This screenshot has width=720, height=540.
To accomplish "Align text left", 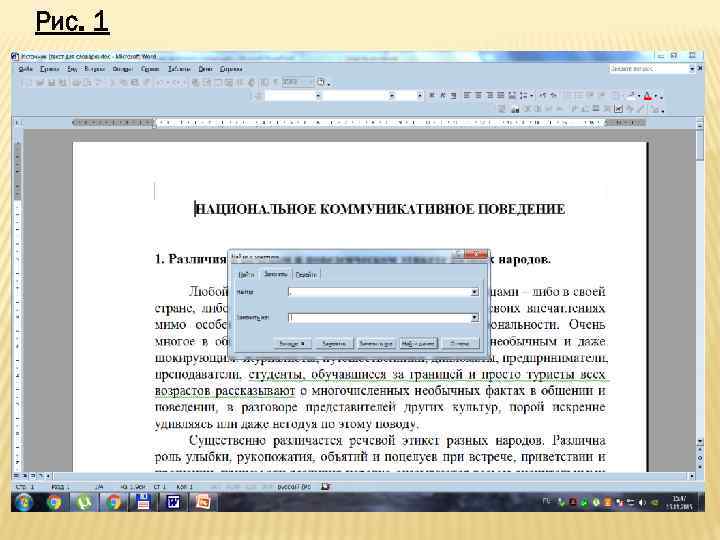I will pos(468,96).
